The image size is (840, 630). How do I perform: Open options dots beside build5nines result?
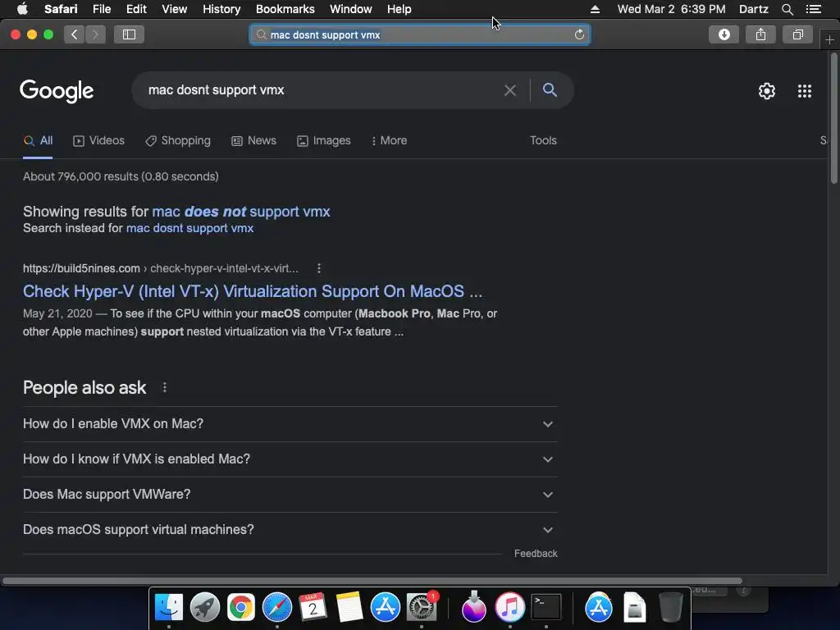pyautogui.click(x=319, y=268)
